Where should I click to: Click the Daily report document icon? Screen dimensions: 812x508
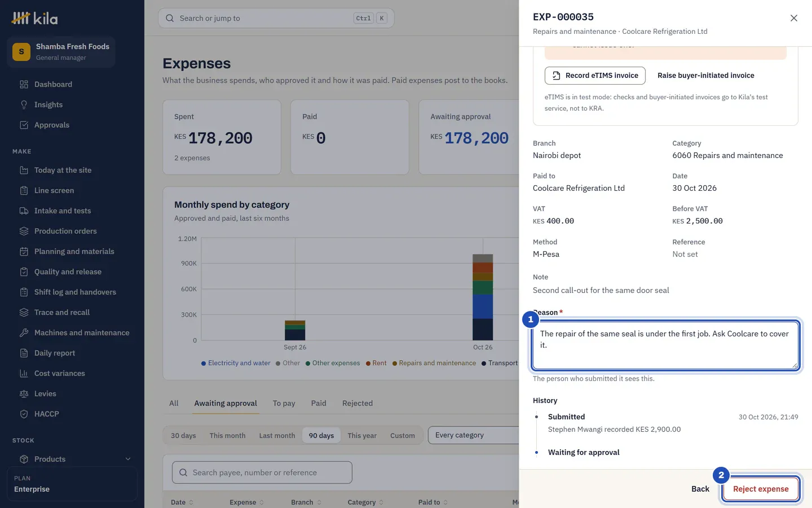(x=24, y=353)
